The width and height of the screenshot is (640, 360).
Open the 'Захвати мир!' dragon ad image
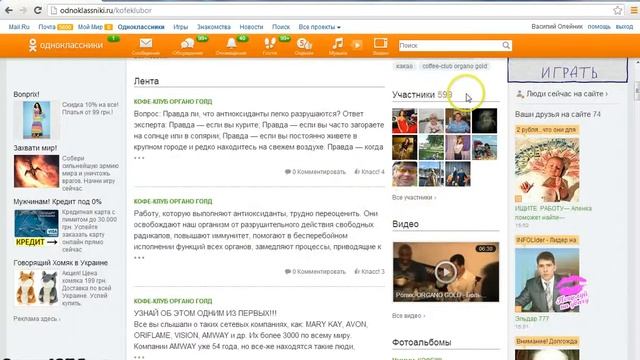tap(36, 171)
